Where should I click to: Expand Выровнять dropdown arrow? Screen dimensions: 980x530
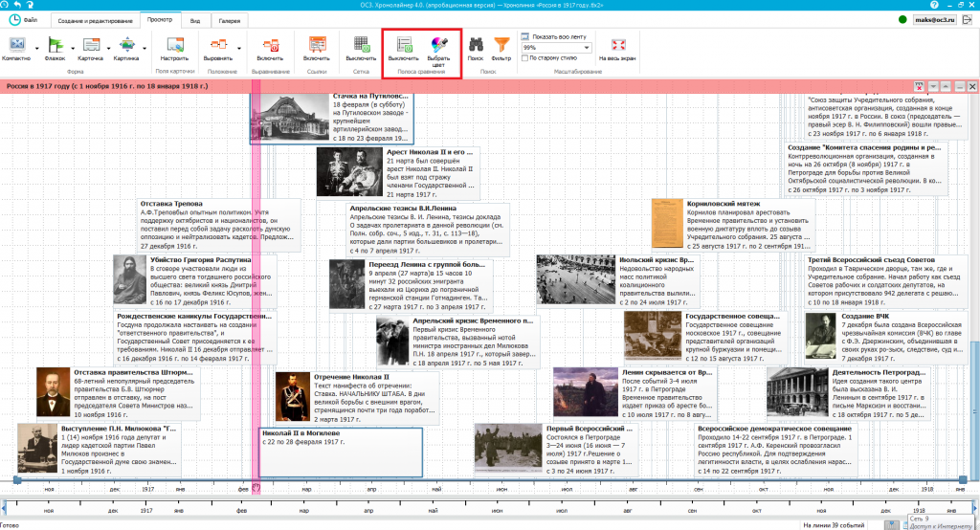238,48
